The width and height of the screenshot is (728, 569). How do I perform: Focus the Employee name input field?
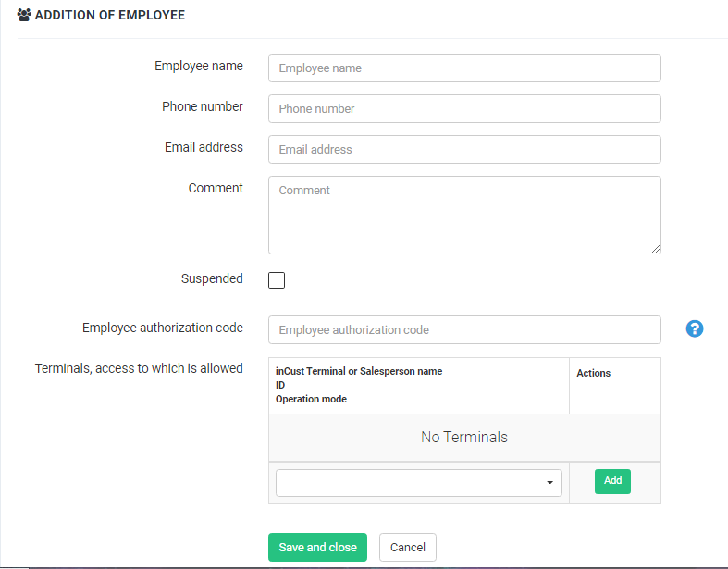tap(464, 68)
